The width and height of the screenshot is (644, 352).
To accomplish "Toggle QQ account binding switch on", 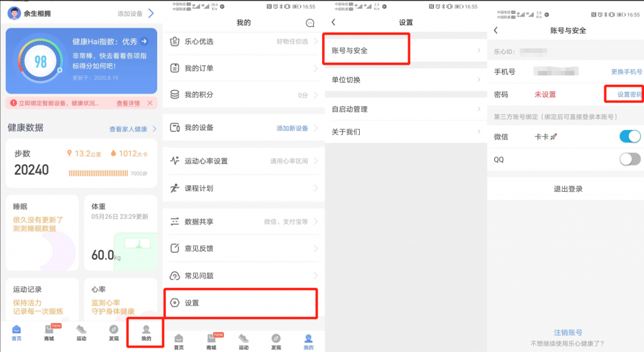I will (x=630, y=159).
